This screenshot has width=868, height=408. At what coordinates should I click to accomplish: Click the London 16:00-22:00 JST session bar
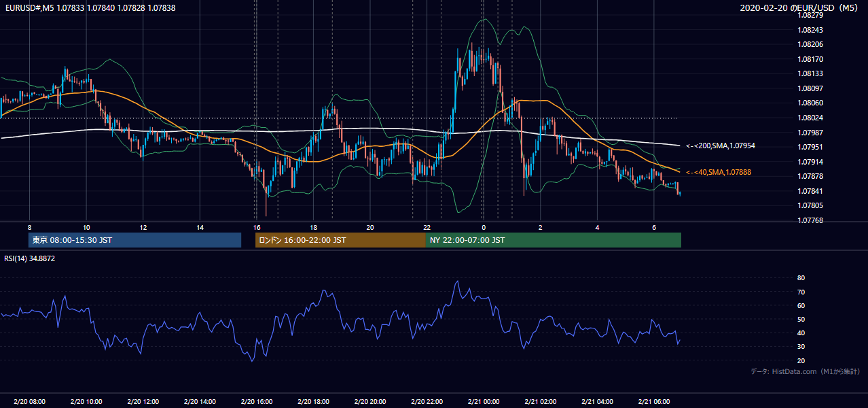click(x=340, y=240)
